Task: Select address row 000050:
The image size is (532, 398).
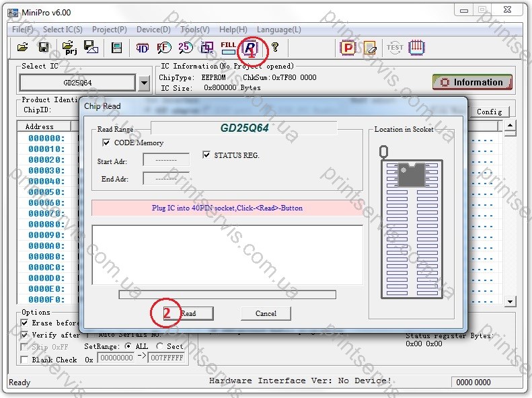Action: [x=46, y=192]
